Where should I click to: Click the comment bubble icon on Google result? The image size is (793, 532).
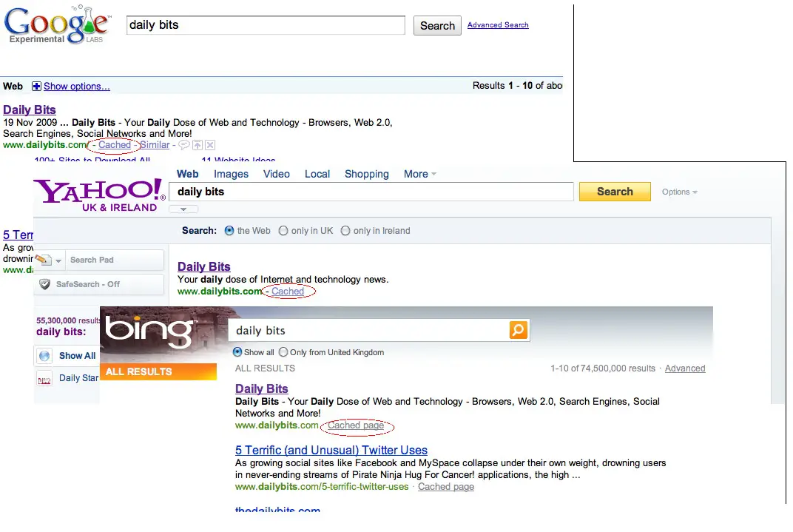point(184,145)
